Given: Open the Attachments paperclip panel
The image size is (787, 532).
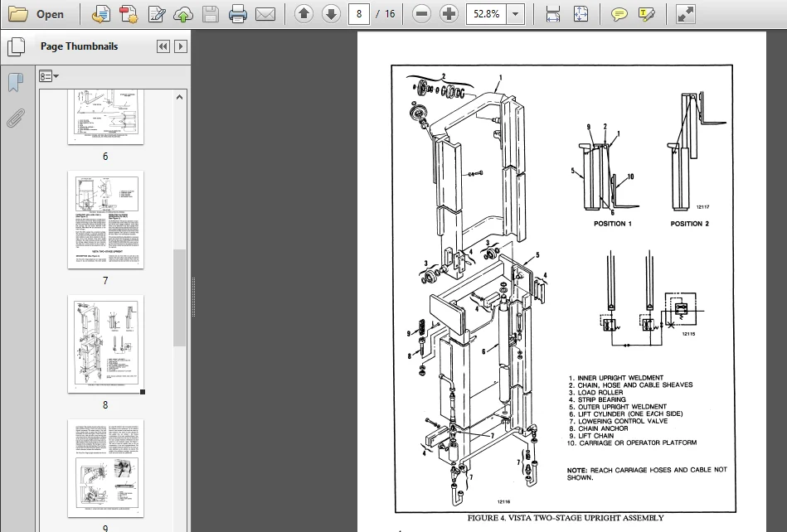Looking at the screenshot, I should click(16, 118).
